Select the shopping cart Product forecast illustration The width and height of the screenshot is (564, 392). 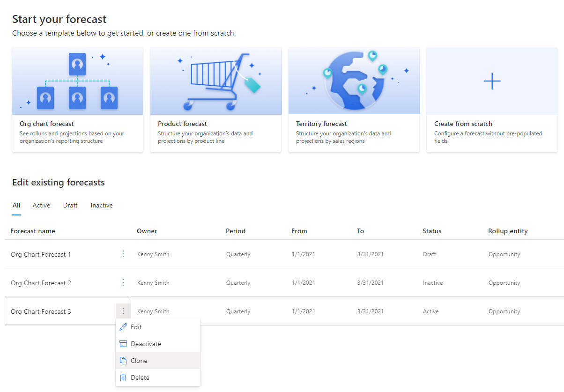pos(215,81)
